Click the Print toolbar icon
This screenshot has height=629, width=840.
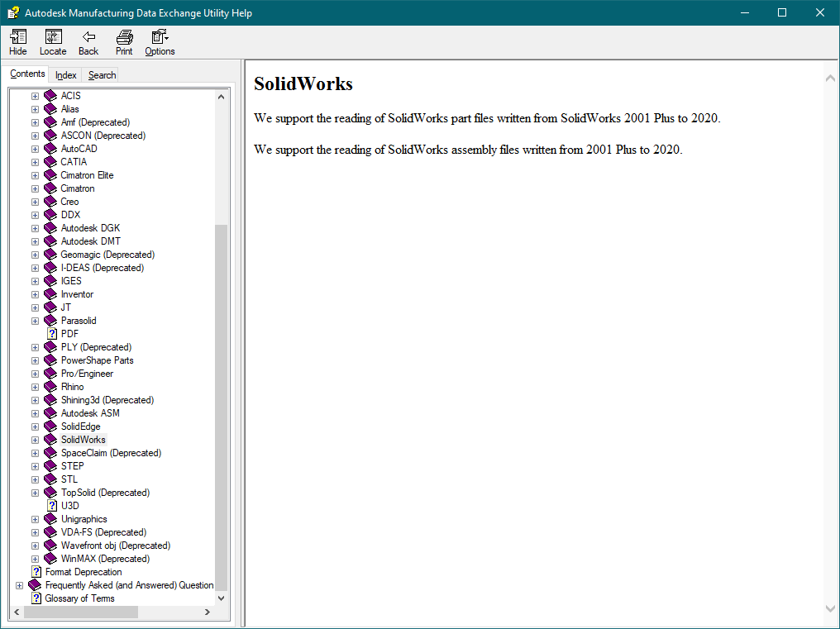point(124,36)
